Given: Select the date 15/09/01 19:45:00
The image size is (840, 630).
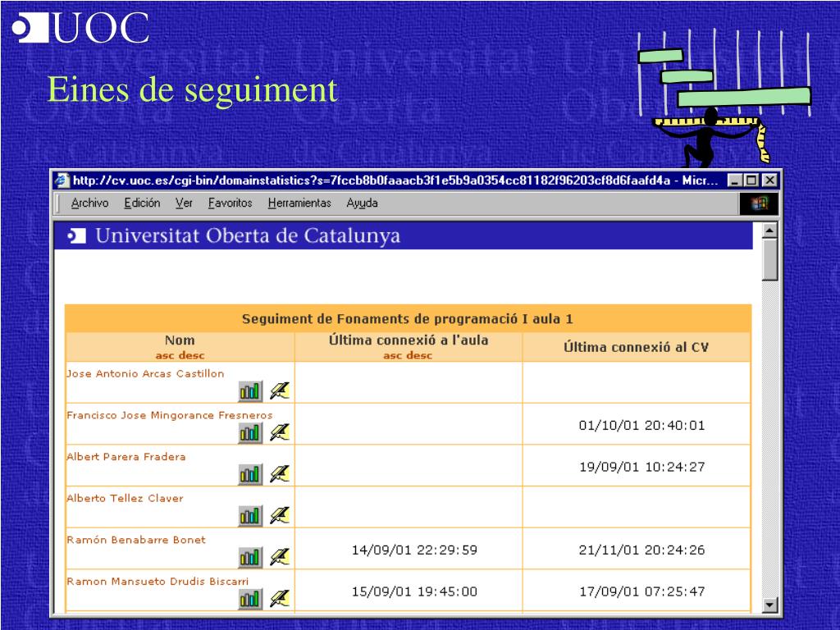Looking at the screenshot, I should tap(414, 591).
